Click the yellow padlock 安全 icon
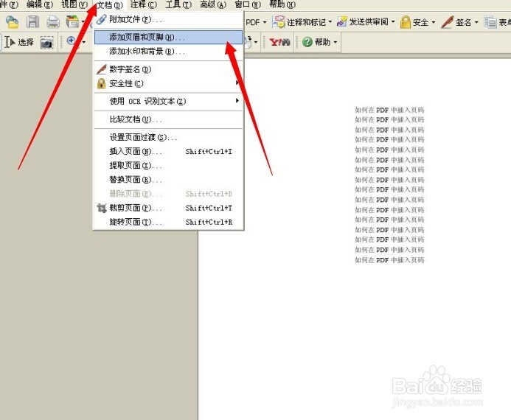The width and height of the screenshot is (511, 420). [405, 22]
